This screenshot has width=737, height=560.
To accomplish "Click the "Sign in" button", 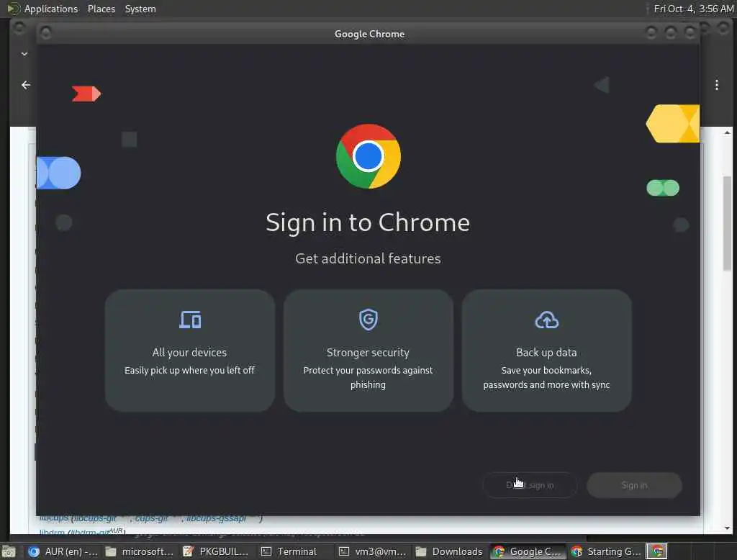I will [x=634, y=485].
